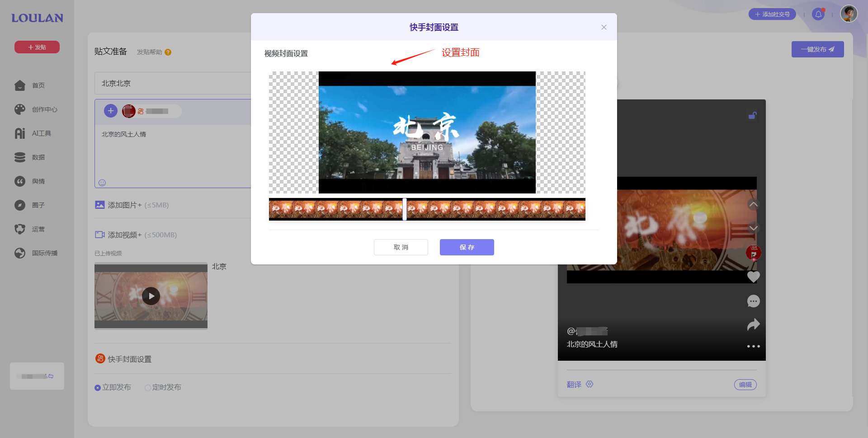Click the AI tool icon

(x=20, y=133)
